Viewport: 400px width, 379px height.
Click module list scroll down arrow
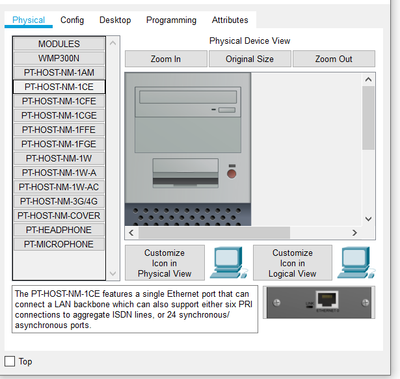[113, 274]
